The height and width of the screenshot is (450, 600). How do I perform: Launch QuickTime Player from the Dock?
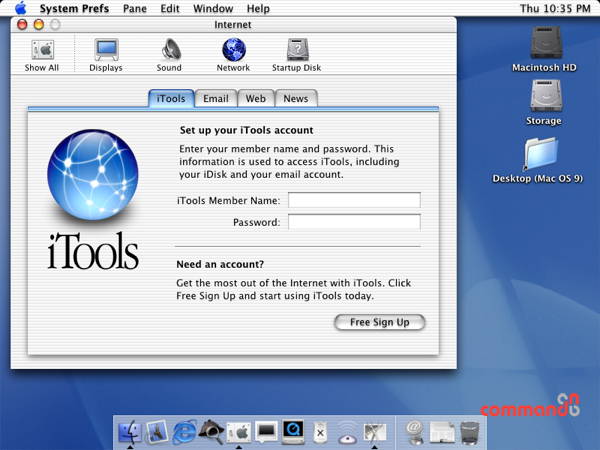click(x=293, y=432)
